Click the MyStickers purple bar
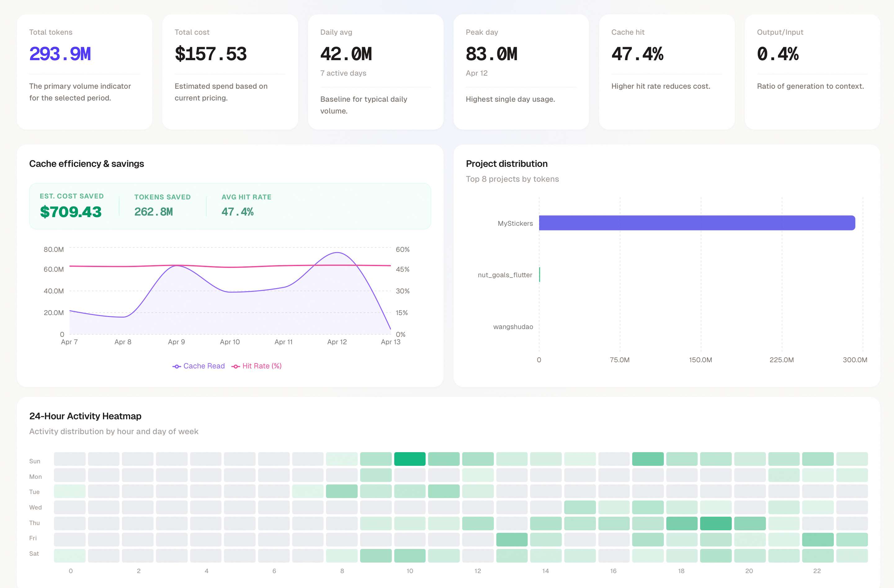 (x=696, y=223)
